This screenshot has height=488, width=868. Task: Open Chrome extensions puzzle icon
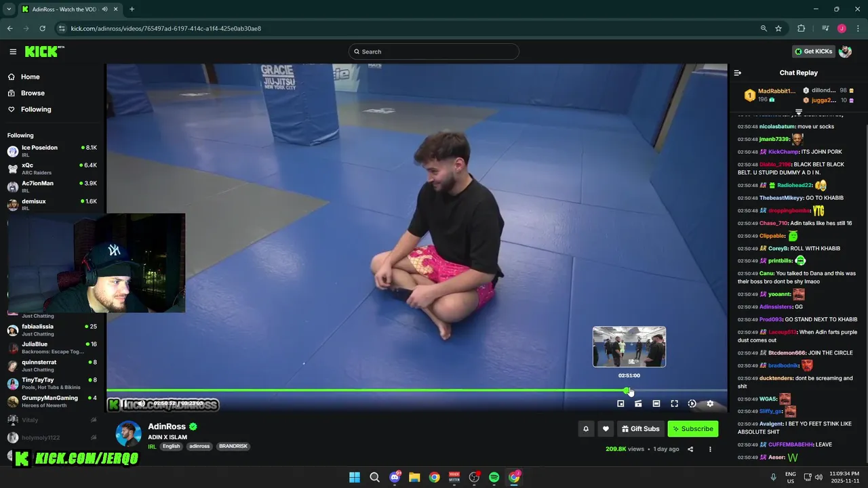point(801,28)
